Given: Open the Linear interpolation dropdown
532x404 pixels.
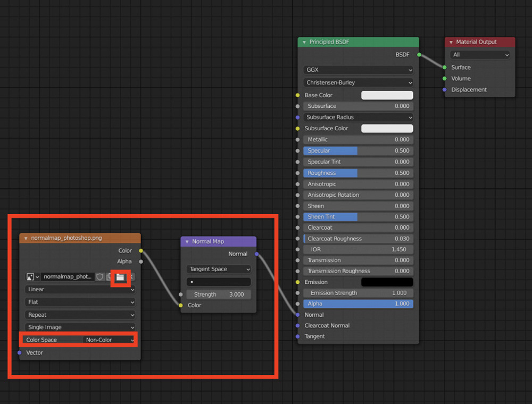Looking at the screenshot, I should 79,289.
